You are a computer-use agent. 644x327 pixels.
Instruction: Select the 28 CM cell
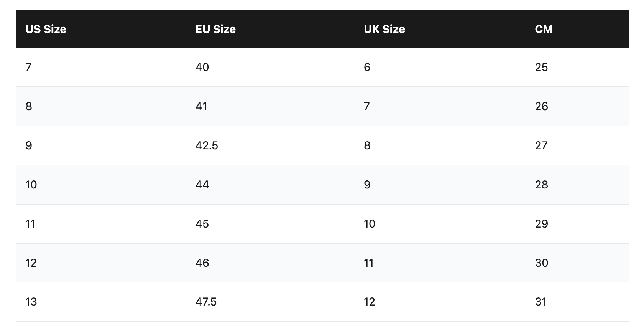pyautogui.click(x=541, y=185)
